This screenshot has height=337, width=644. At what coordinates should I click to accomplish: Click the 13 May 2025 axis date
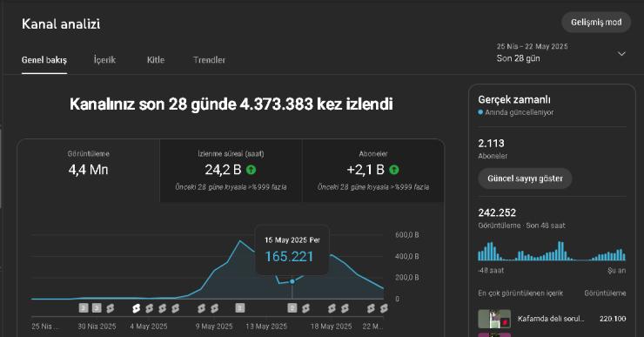pos(266,327)
